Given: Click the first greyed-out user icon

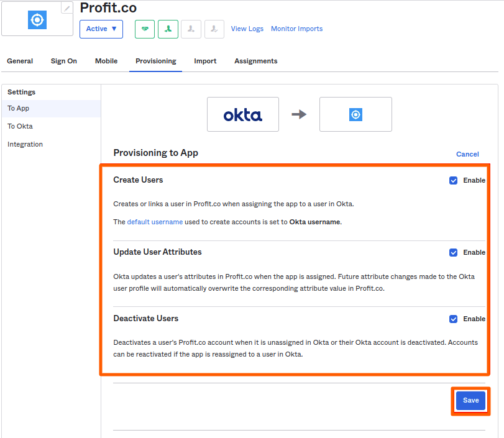Looking at the screenshot, I should pos(191,29).
